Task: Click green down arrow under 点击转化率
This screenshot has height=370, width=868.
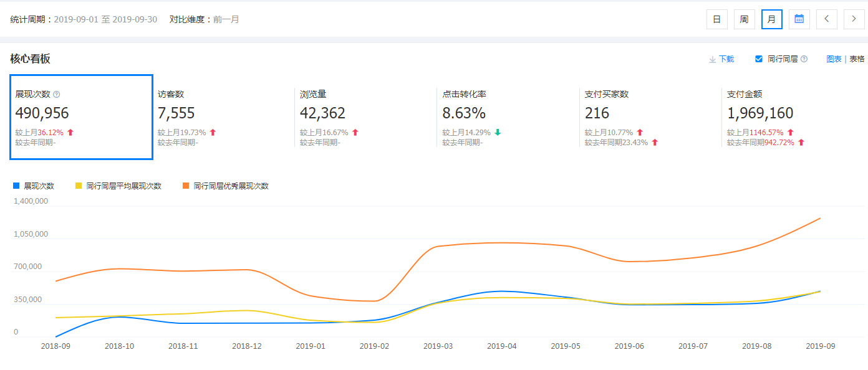Action: tap(498, 133)
